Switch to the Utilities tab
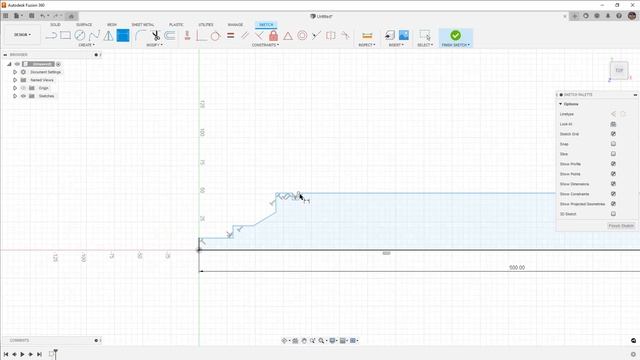The image size is (640, 360). (x=206, y=25)
